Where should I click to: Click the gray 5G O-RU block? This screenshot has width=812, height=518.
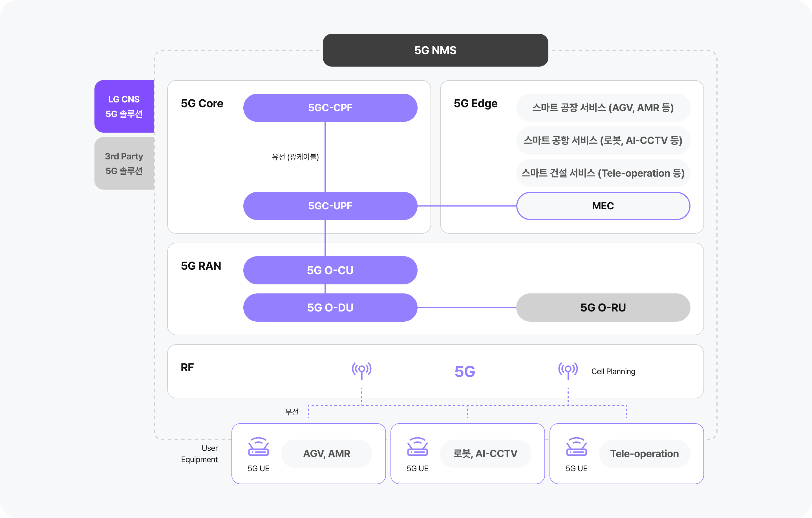tap(603, 308)
